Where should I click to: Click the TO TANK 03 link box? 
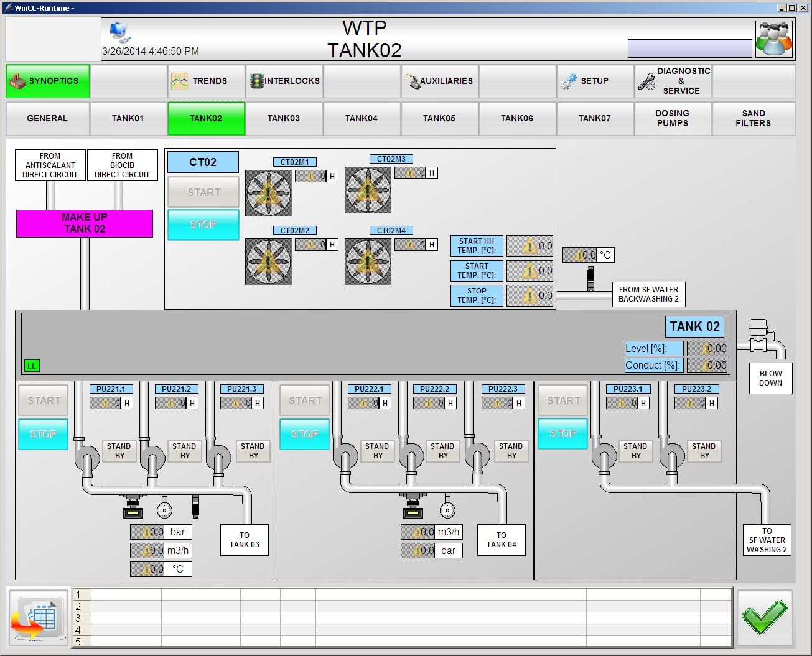pyautogui.click(x=245, y=540)
